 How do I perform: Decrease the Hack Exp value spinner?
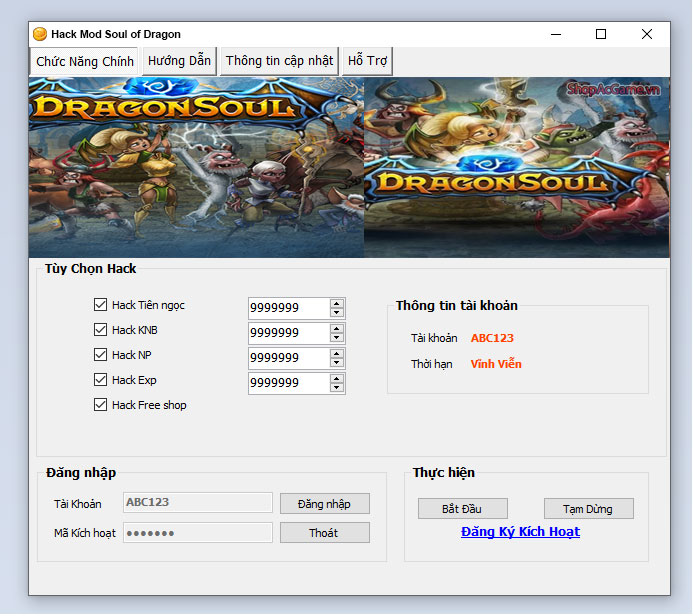(337, 388)
